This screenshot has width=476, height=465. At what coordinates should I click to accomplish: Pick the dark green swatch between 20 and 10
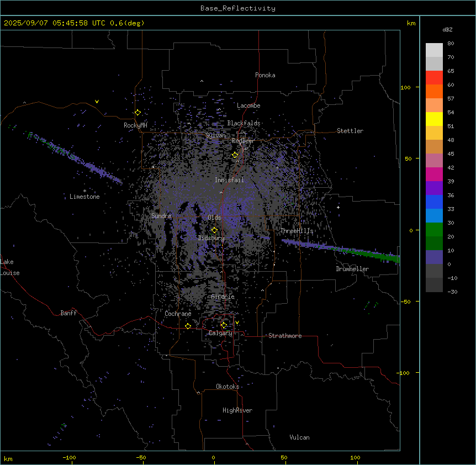coord(434,243)
